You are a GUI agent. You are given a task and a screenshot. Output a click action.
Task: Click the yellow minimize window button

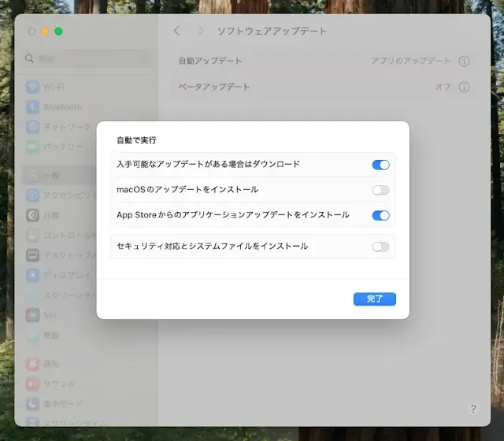click(x=45, y=31)
